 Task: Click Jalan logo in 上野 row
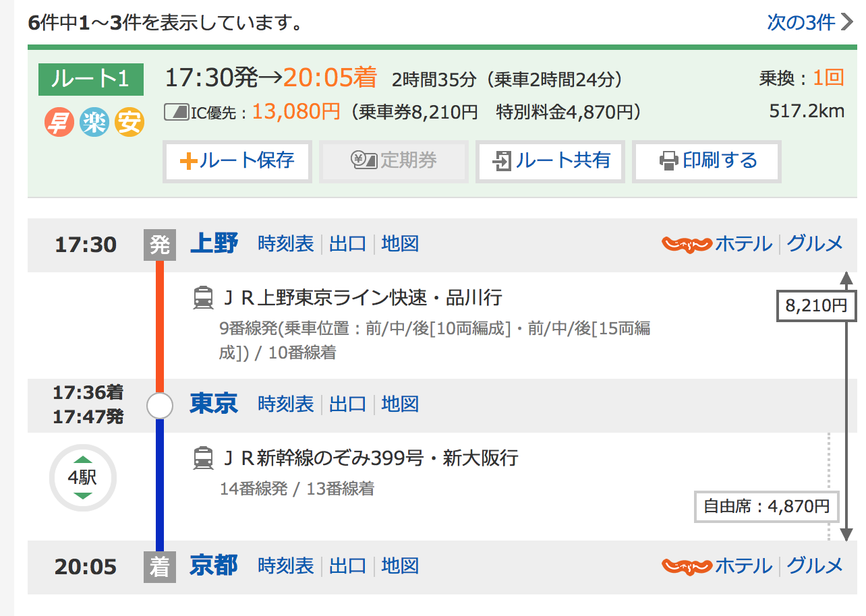[x=687, y=244]
